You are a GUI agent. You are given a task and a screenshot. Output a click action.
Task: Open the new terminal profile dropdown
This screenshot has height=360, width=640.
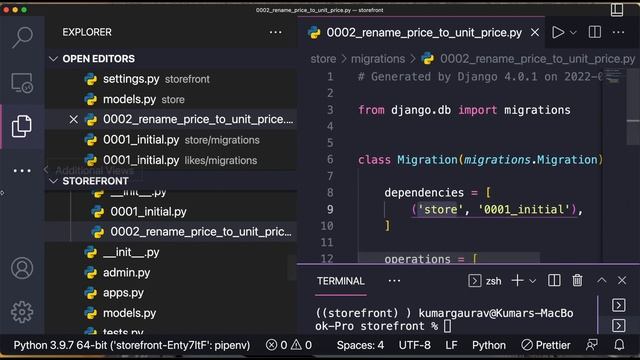(x=532, y=281)
